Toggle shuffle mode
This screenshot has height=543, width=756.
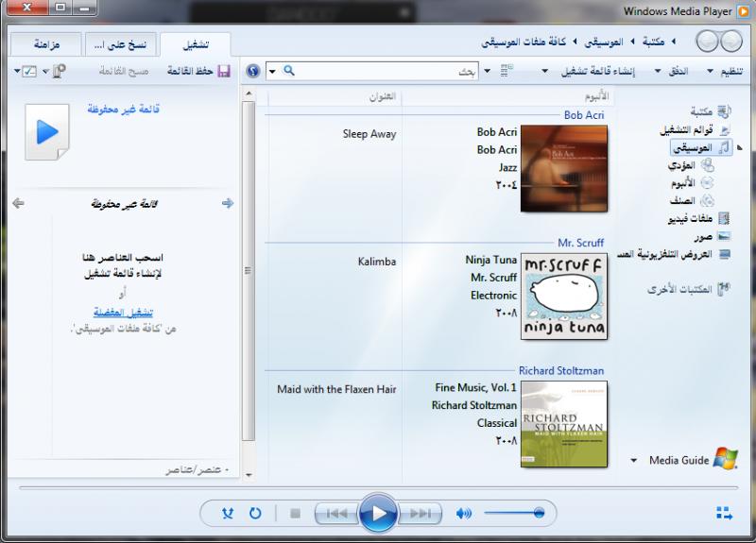pos(228,514)
